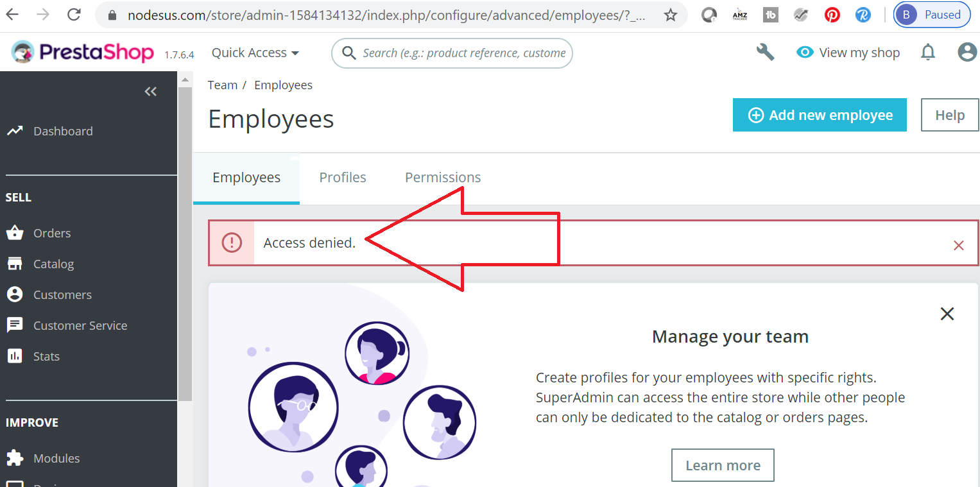Click the search box in the header
This screenshot has height=487, width=980.
pos(462,53)
